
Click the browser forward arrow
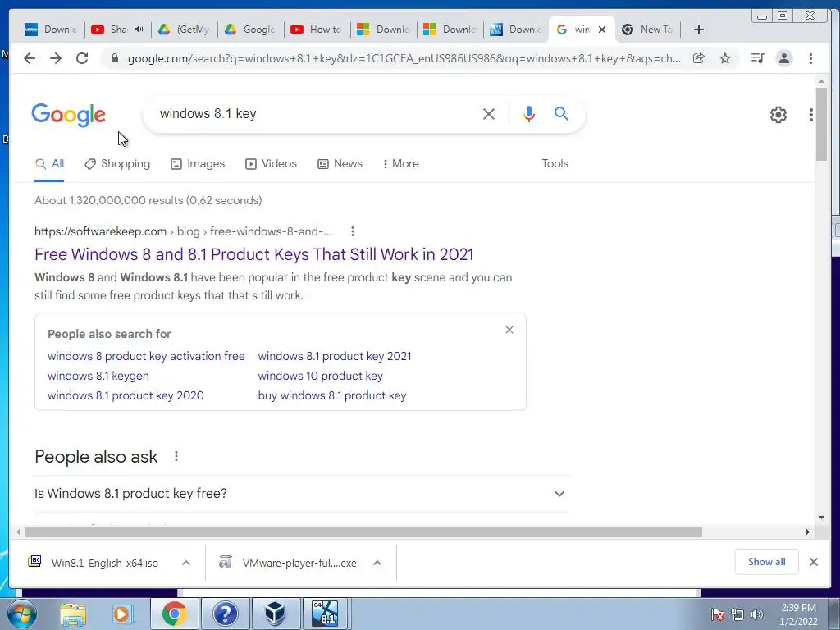tap(56, 58)
